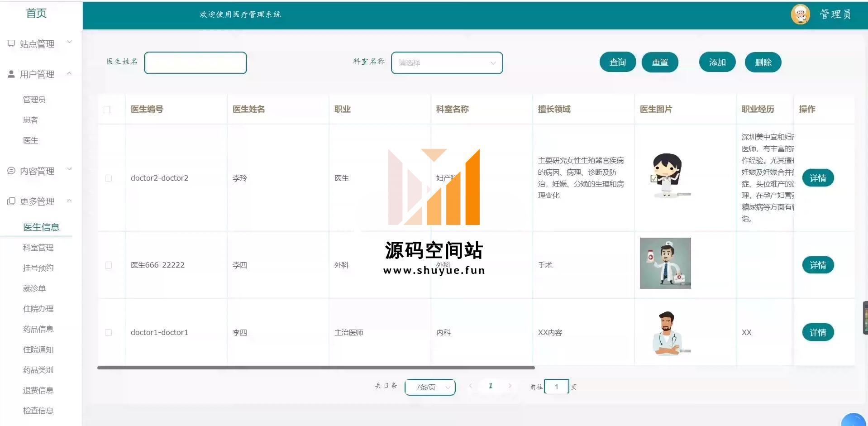
Task: Expand the 站点管理 menu chevron
Action: click(x=69, y=42)
